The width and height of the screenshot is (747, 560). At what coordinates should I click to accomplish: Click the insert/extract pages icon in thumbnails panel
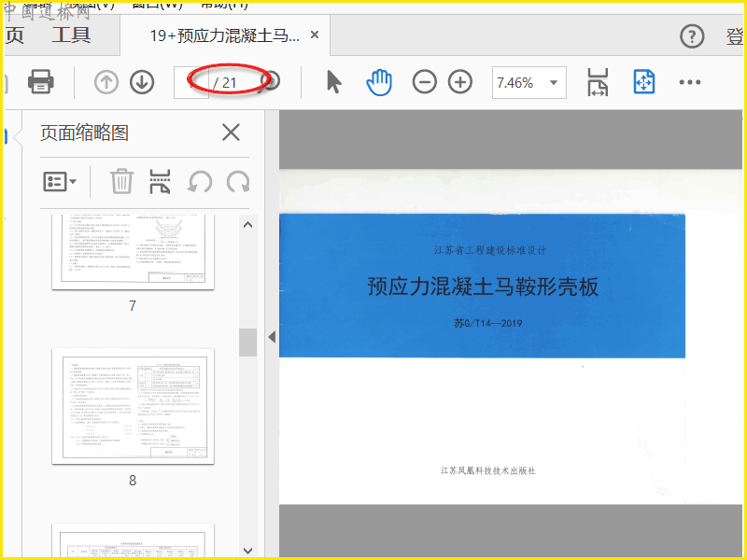tap(160, 181)
